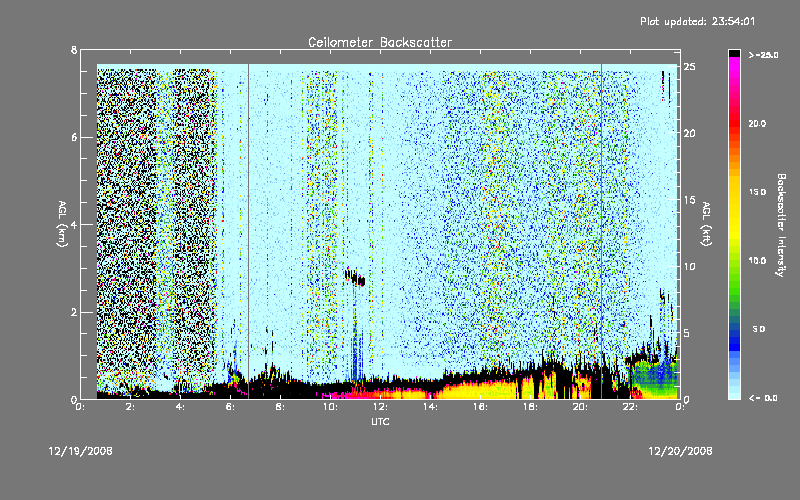Click the '<= 0.0' colorbar bottom label

pyautogui.click(x=763, y=397)
